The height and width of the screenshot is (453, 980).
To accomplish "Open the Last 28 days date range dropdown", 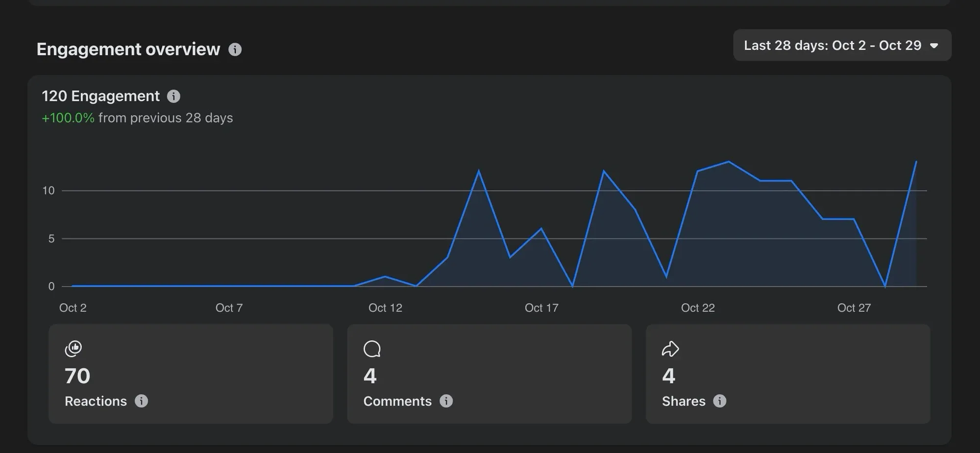I will (842, 45).
